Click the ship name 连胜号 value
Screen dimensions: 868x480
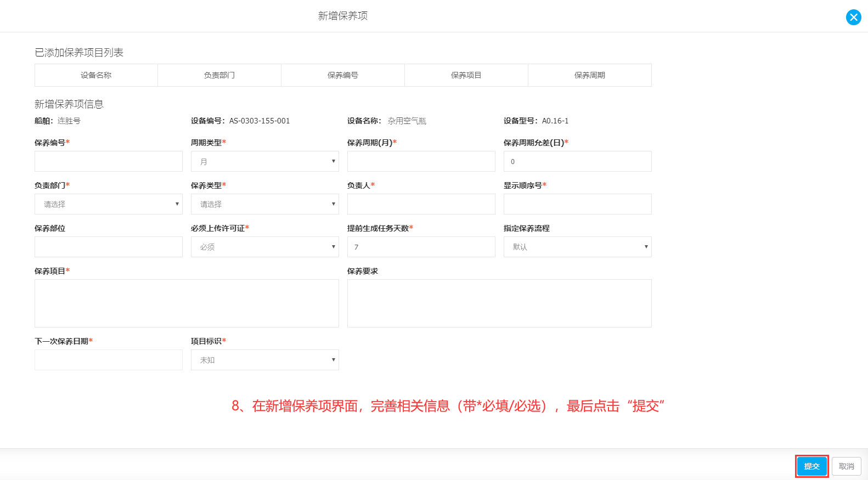click(x=69, y=121)
